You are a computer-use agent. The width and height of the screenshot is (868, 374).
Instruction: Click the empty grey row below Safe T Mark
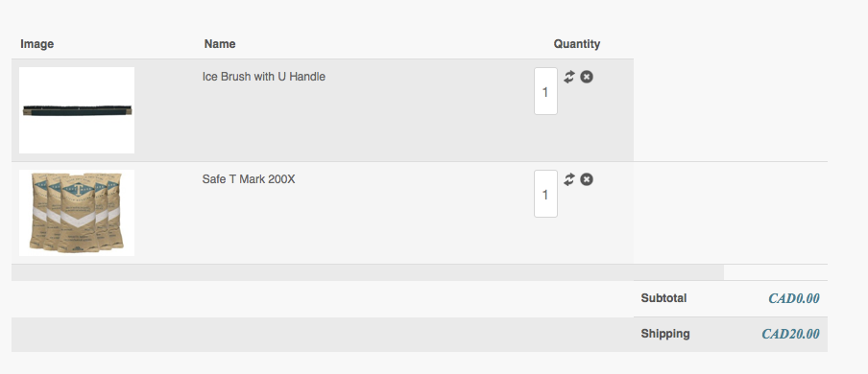point(368,272)
